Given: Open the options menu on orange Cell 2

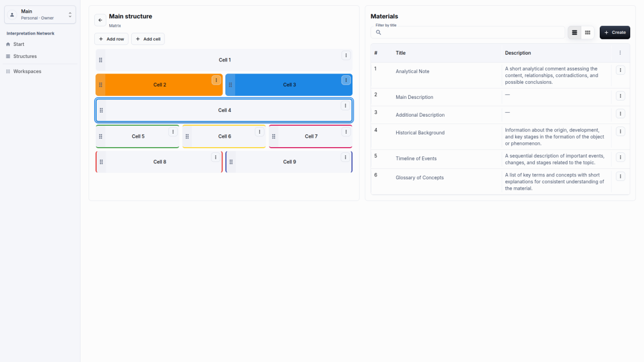Looking at the screenshot, I should click(x=216, y=80).
